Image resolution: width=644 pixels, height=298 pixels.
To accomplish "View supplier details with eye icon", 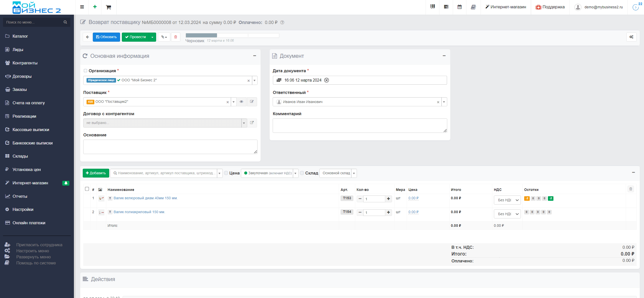I will click(x=241, y=102).
